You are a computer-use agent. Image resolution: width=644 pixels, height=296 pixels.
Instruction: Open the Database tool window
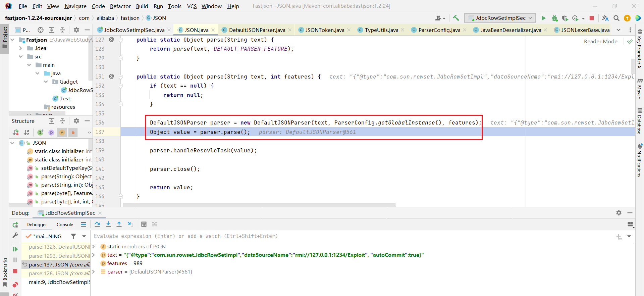point(640,121)
